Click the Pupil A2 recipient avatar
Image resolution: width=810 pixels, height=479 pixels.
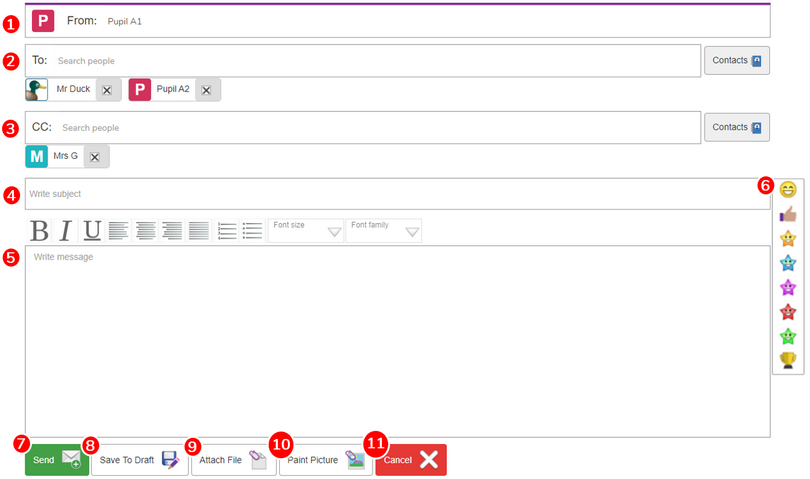point(139,89)
